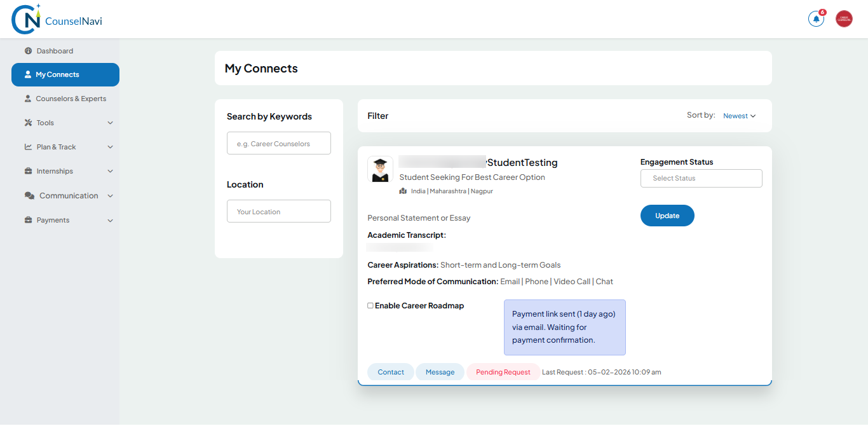
Task: Click the Counselors & Experts person icon
Action: (x=28, y=99)
